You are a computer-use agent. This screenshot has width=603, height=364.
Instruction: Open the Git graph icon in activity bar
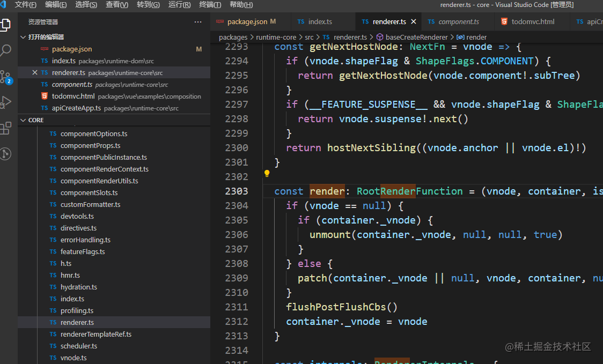coord(5,154)
